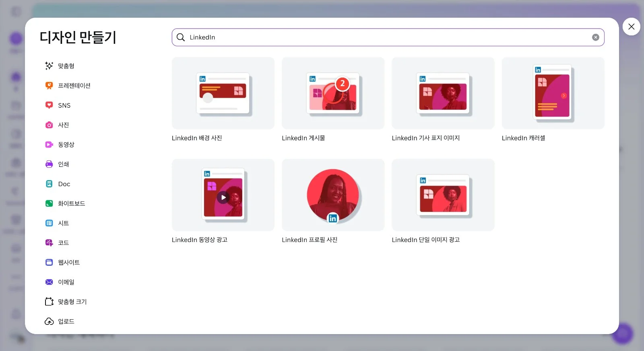The height and width of the screenshot is (351, 644).
Task: Click the 웹사이트 icon
Action: [x=49, y=263]
